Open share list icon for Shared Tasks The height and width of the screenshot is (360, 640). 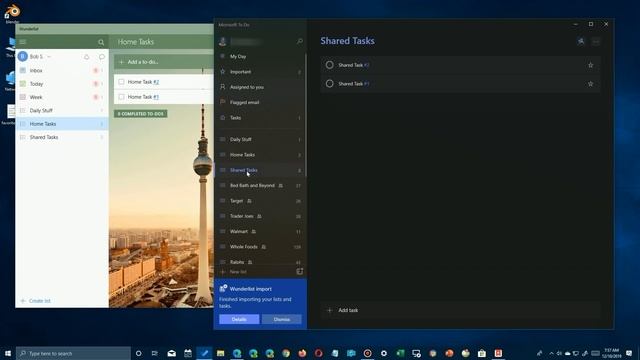coord(581,41)
